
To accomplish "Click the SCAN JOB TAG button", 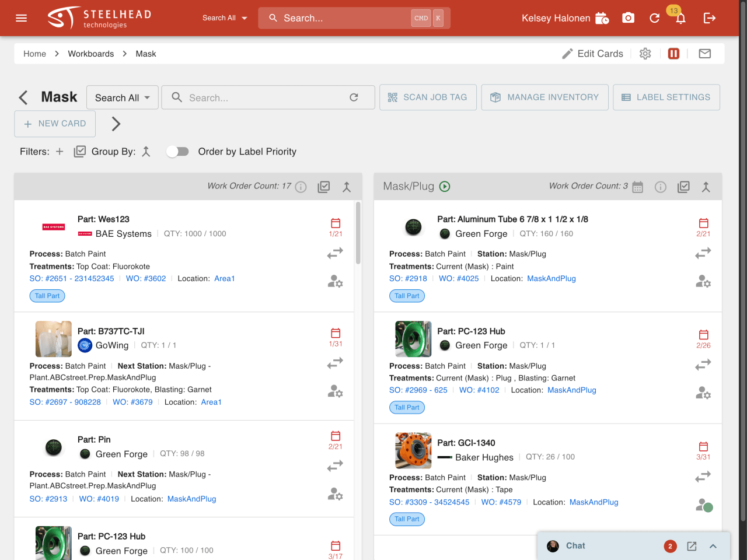I will [x=428, y=97].
